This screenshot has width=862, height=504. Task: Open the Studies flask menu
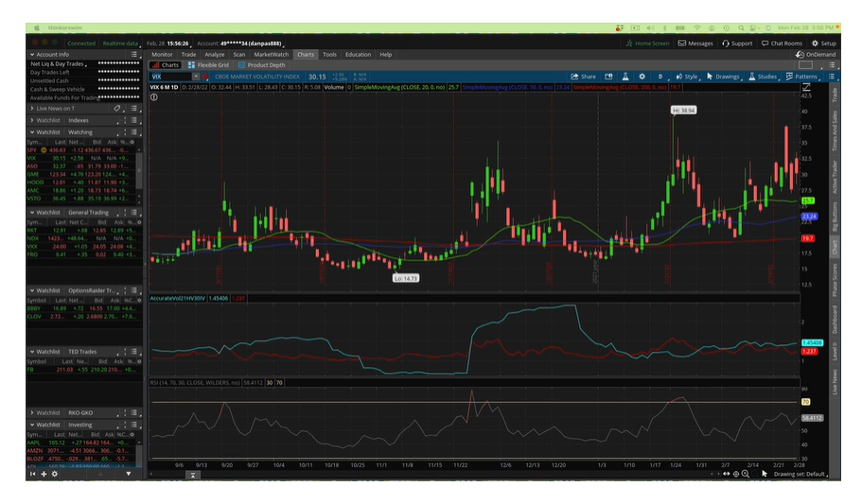[x=763, y=77]
